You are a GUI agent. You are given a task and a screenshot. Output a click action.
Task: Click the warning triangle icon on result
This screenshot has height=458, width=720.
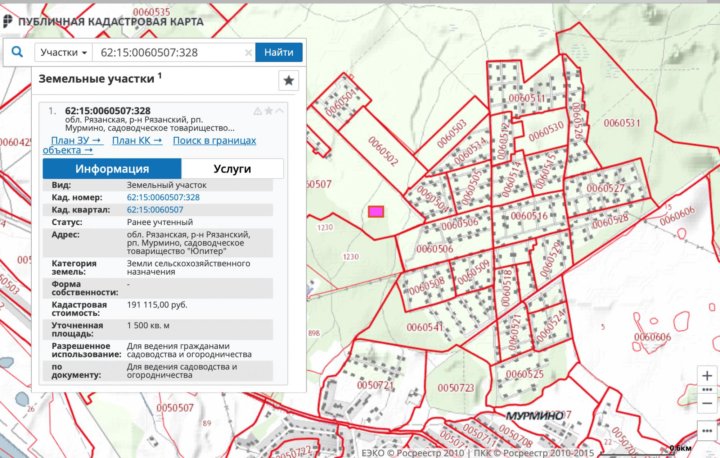(x=257, y=111)
